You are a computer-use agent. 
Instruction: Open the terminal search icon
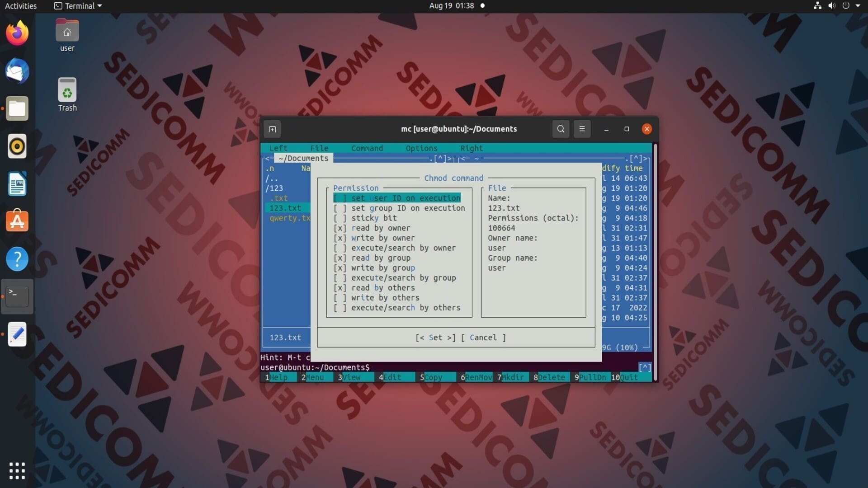click(561, 129)
